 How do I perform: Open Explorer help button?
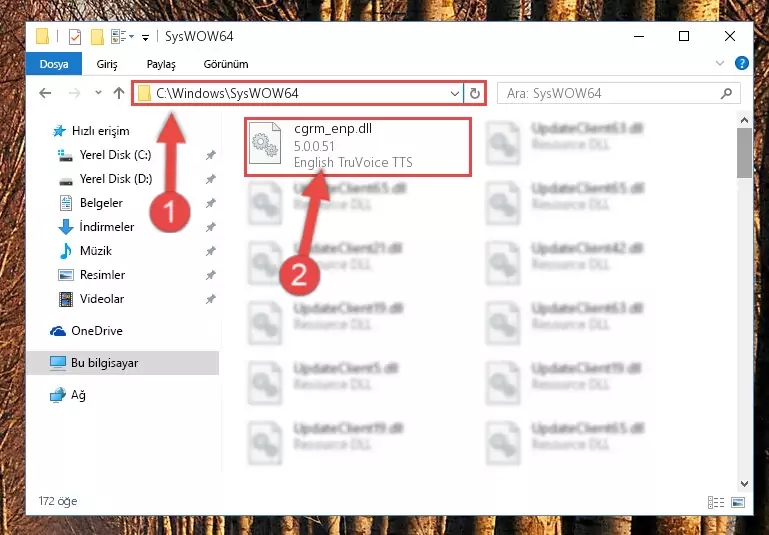coord(742,63)
